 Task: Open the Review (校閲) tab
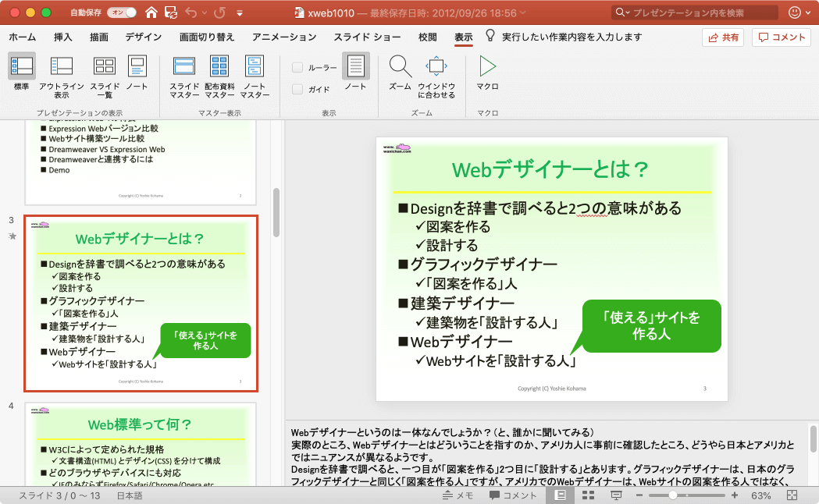[427, 37]
